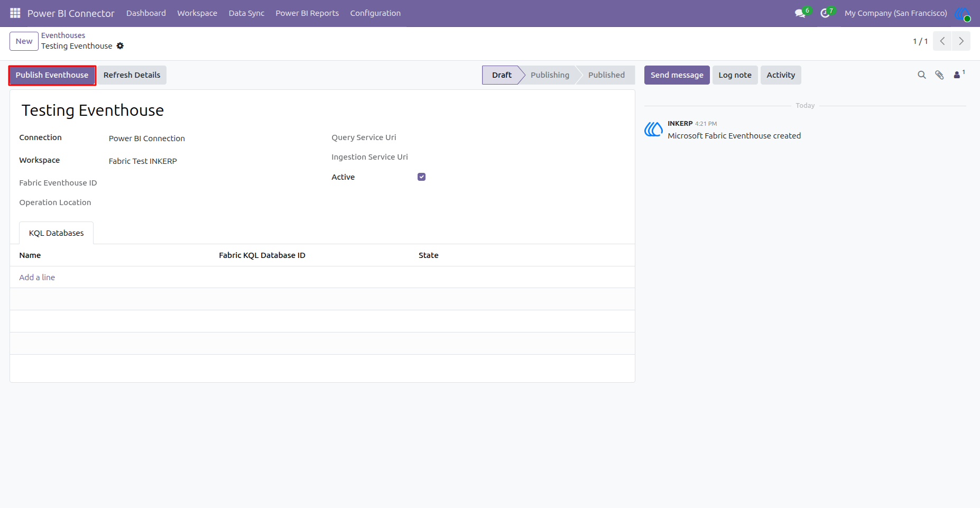
Task: Search messages with the magnifier icon
Action: [x=922, y=75]
